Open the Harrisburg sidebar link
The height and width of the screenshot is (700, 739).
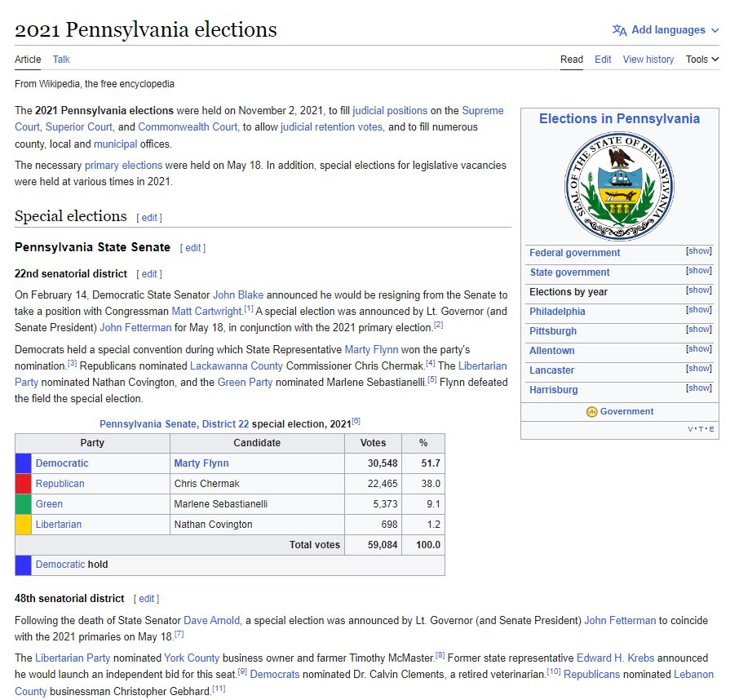[553, 390]
